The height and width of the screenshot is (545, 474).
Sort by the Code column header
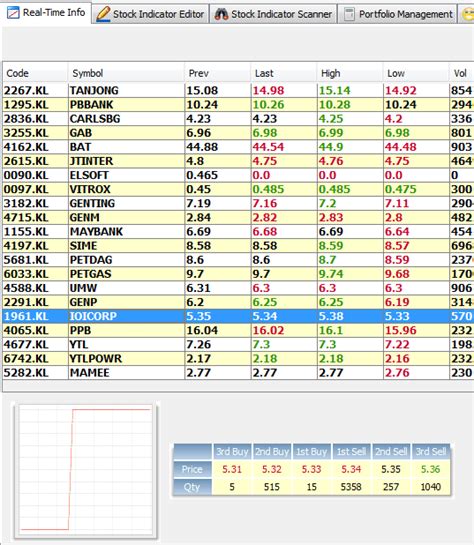[35, 73]
